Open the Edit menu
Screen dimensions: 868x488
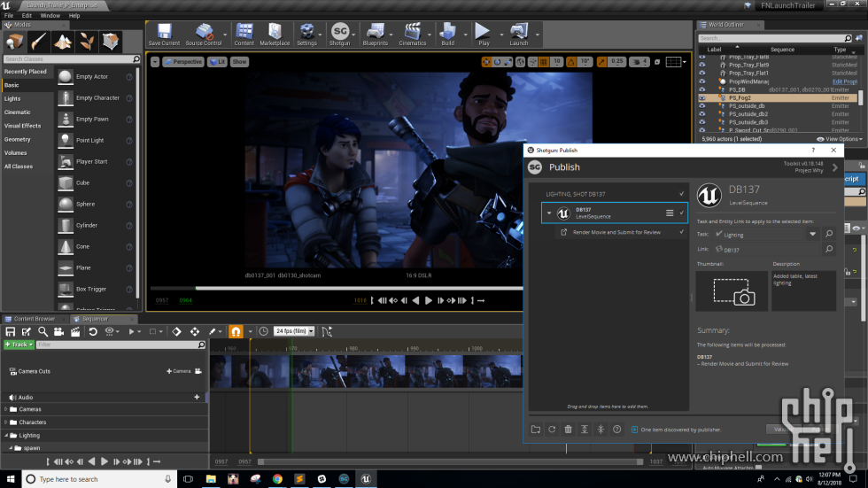pos(27,15)
